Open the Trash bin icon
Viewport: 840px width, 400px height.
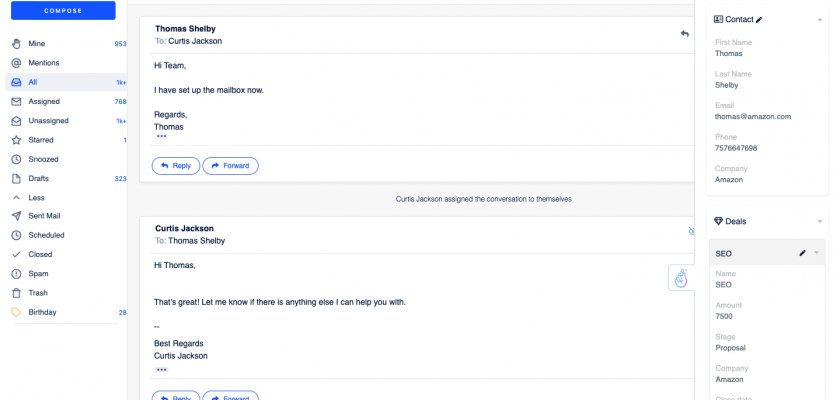(x=16, y=293)
